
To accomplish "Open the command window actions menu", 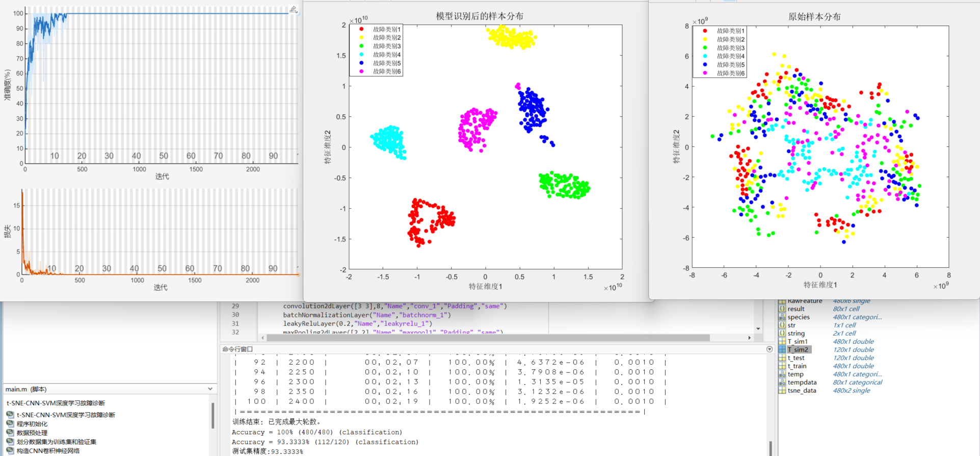I will point(770,349).
